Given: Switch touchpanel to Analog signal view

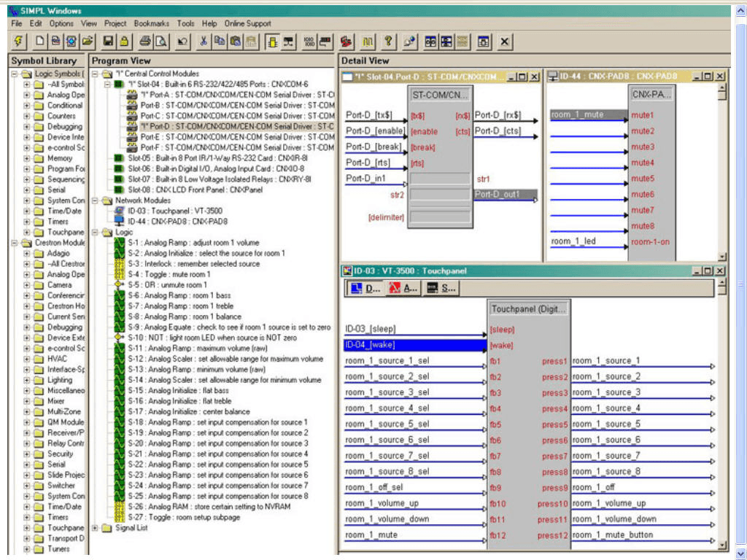Looking at the screenshot, I should coord(404,288).
